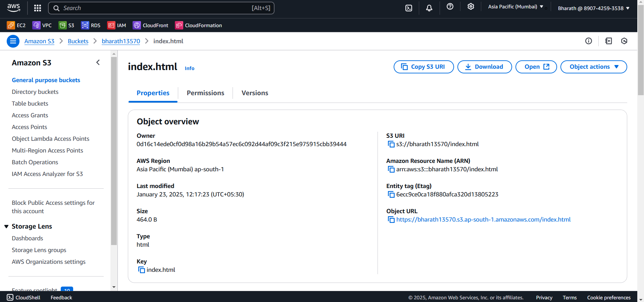Open the Object URL hyperlink
Viewport: 644px width, 302px height.
click(x=483, y=220)
